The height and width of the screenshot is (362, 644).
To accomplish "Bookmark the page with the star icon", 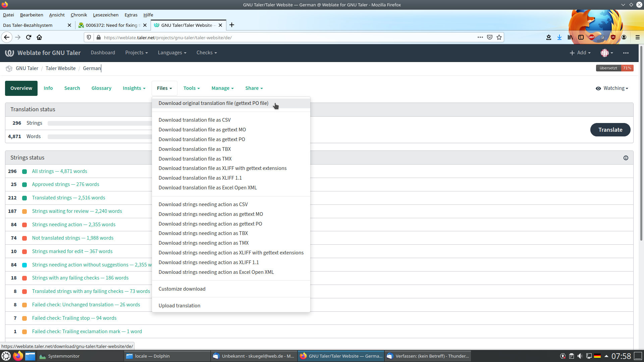I will 499,37.
